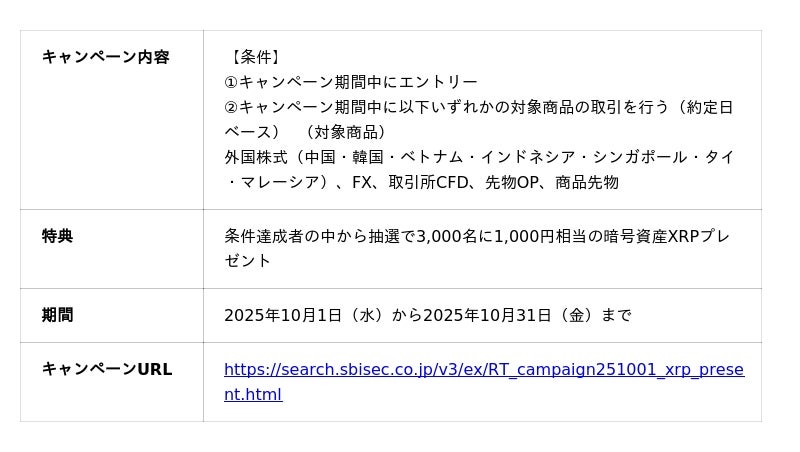
Task: Open the SBI XRP present campaign link
Action: pyautogui.click(x=483, y=370)
